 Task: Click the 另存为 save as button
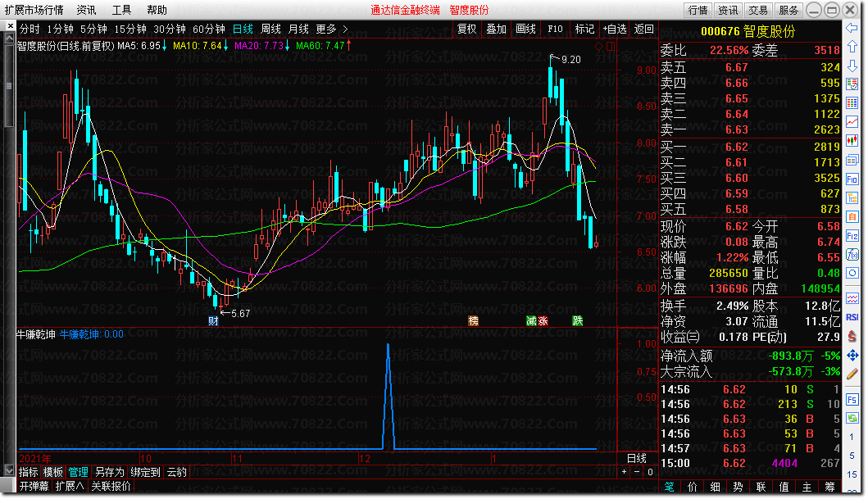pos(110,472)
